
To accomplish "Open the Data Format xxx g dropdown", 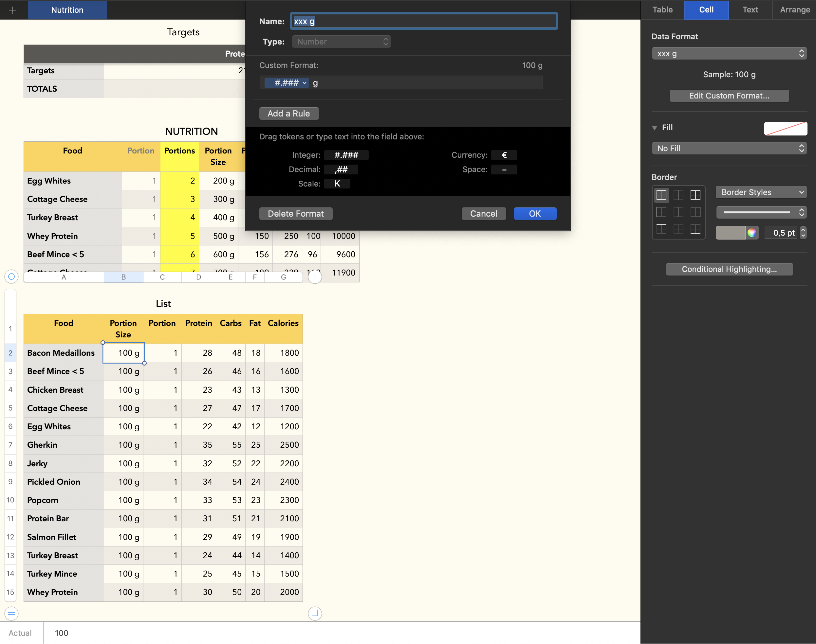I will tap(729, 54).
